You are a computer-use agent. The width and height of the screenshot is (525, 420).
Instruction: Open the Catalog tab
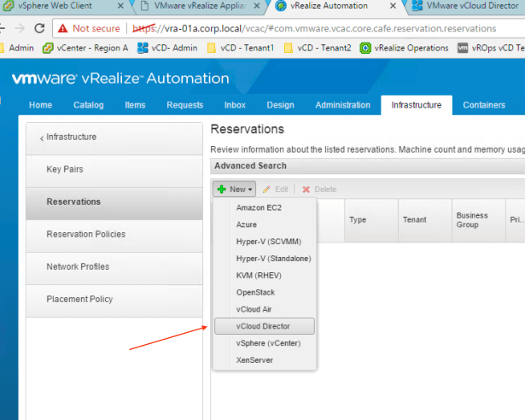(x=89, y=105)
